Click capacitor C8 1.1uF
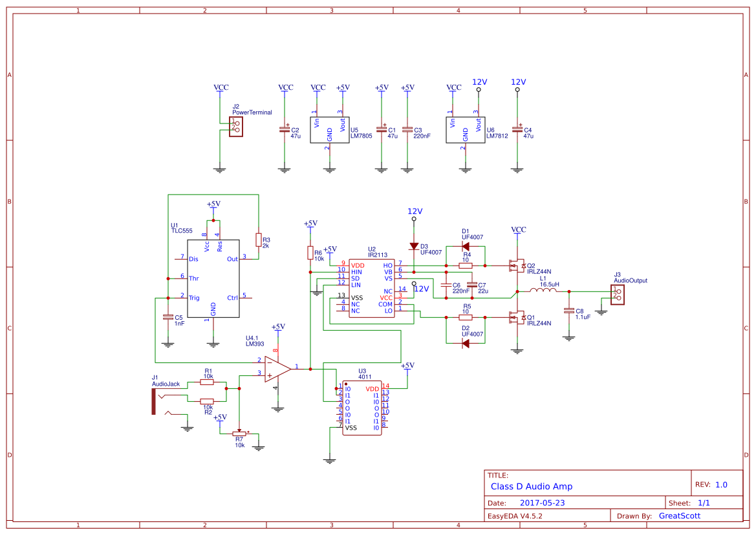Image resolution: width=756 pixels, height=535 pixels. (x=568, y=312)
